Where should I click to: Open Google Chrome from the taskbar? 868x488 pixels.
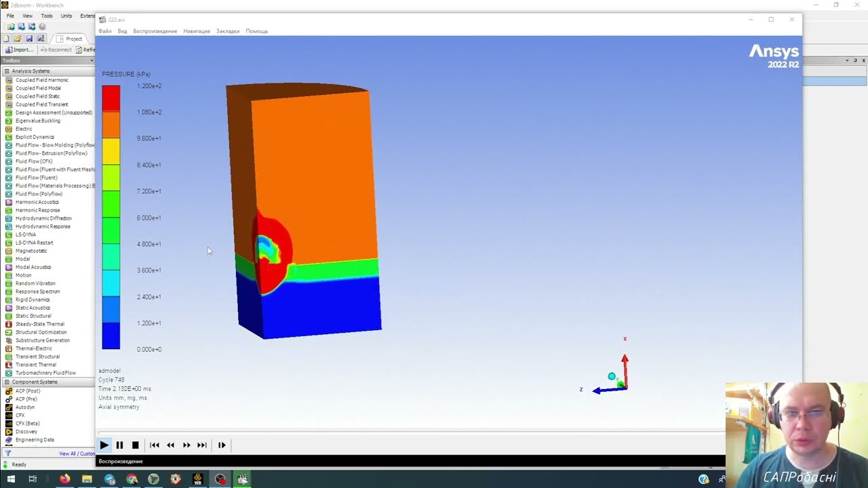point(132,479)
